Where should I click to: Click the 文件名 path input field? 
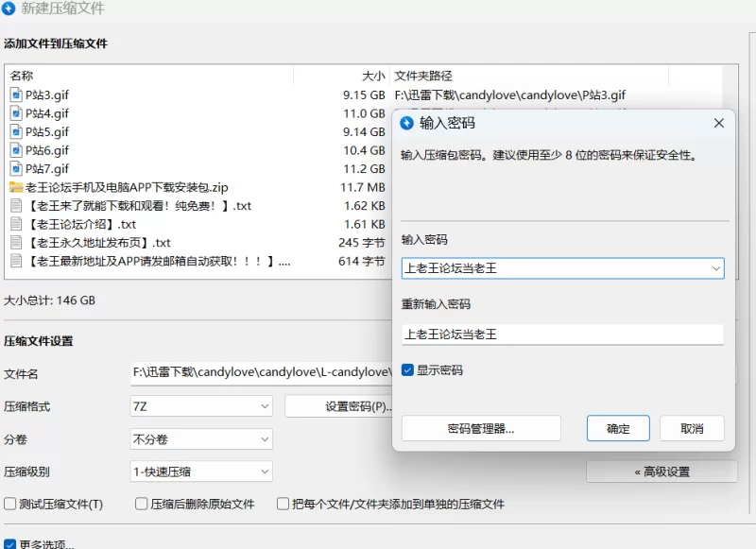[x=262, y=372]
